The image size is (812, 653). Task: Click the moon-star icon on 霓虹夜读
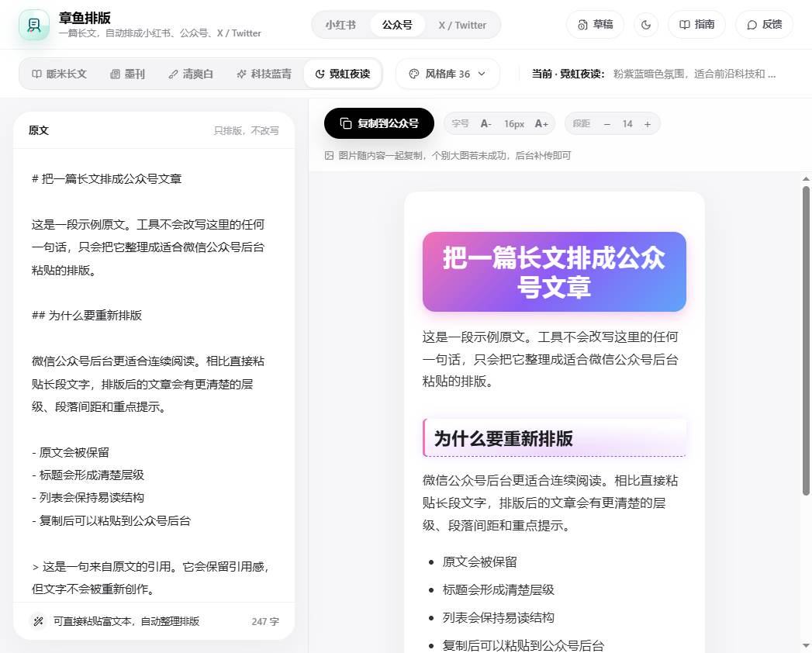[320, 74]
